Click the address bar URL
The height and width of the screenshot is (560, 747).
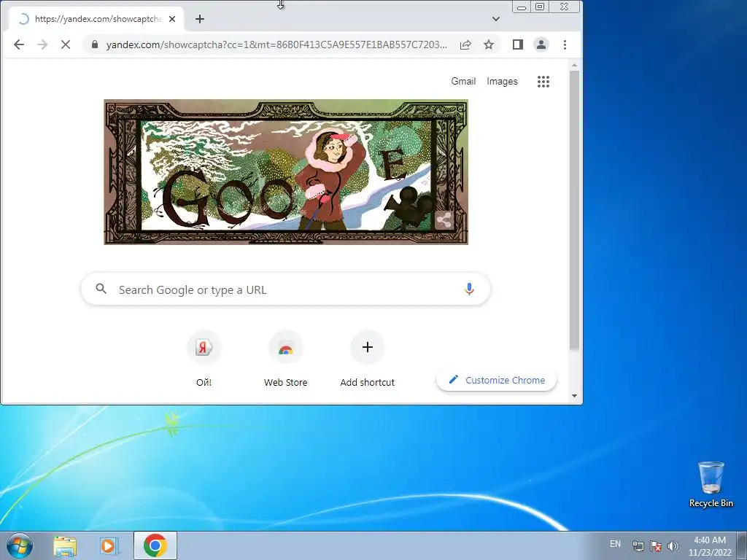click(x=276, y=44)
